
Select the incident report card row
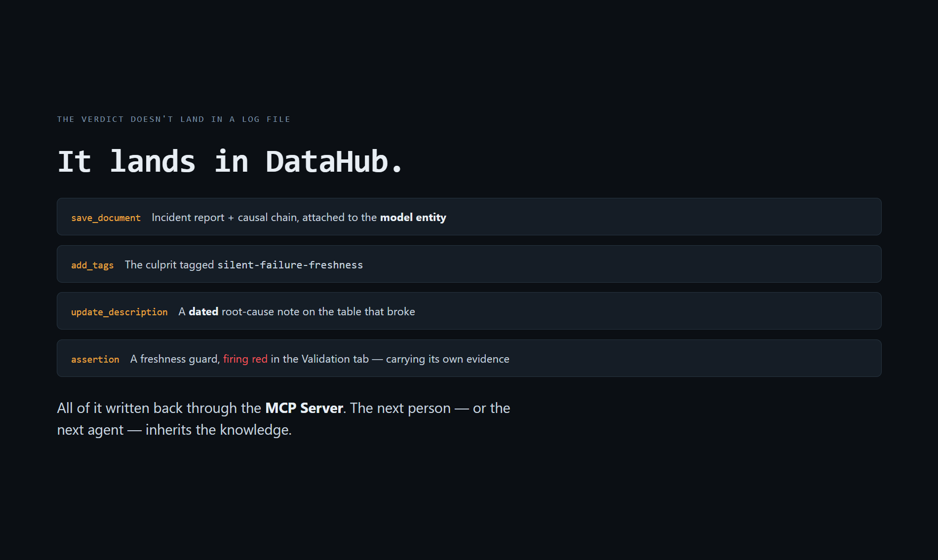pyautogui.click(x=469, y=217)
